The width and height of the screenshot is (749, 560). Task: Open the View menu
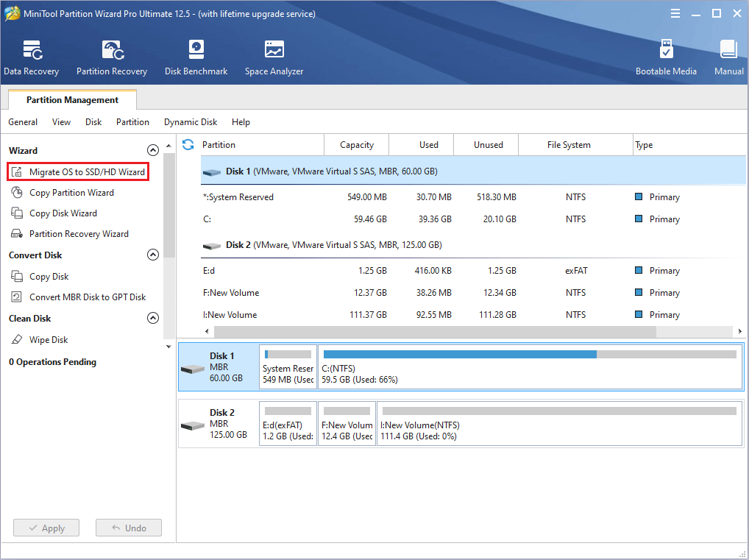pyautogui.click(x=61, y=122)
